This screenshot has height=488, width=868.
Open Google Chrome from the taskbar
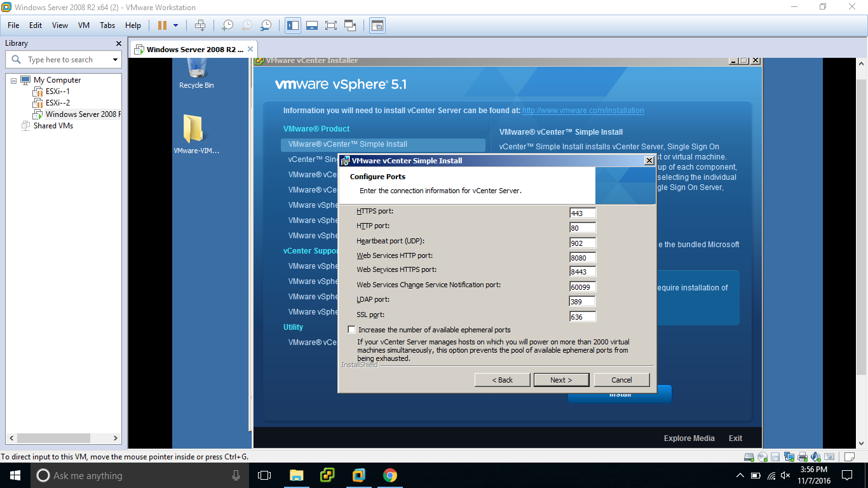pyautogui.click(x=390, y=475)
